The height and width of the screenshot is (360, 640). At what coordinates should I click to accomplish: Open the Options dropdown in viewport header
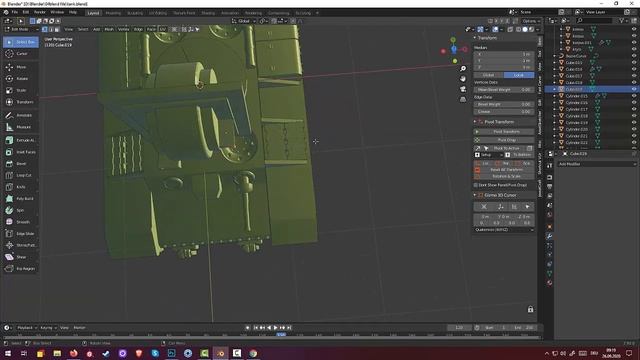[531, 21]
